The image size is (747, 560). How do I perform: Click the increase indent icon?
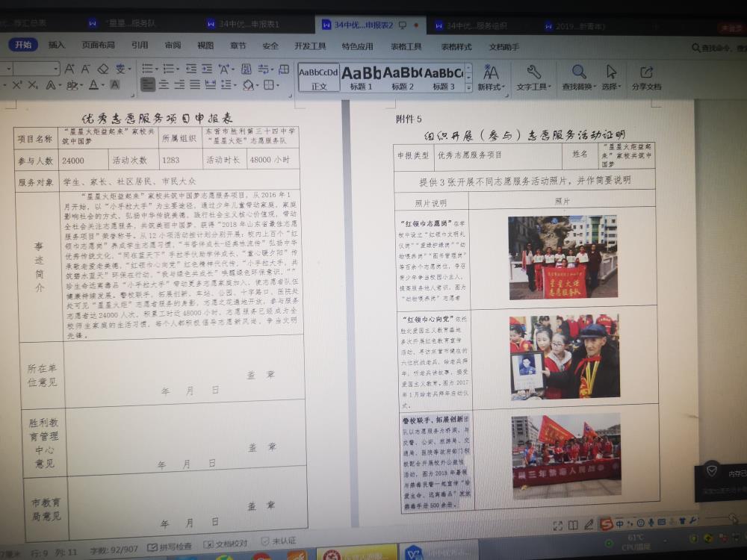tap(207, 69)
